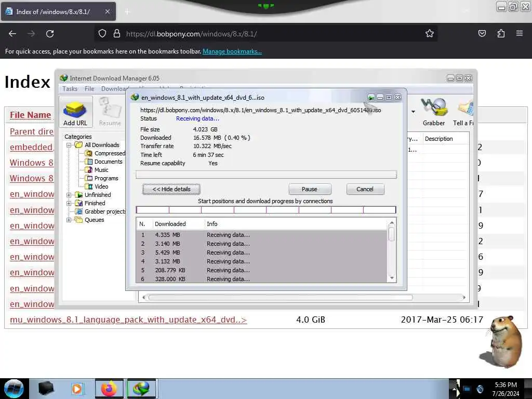Open the File menu in IDM
Screen dimensions: 532x399
click(x=89, y=88)
